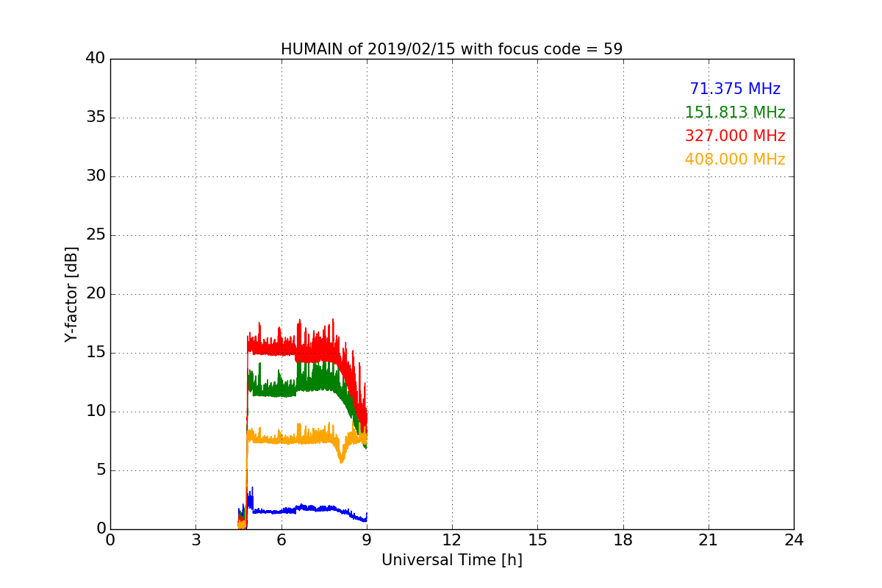
Task: Click the x-axis tick label 18
Action: pyautogui.click(x=623, y=540)
